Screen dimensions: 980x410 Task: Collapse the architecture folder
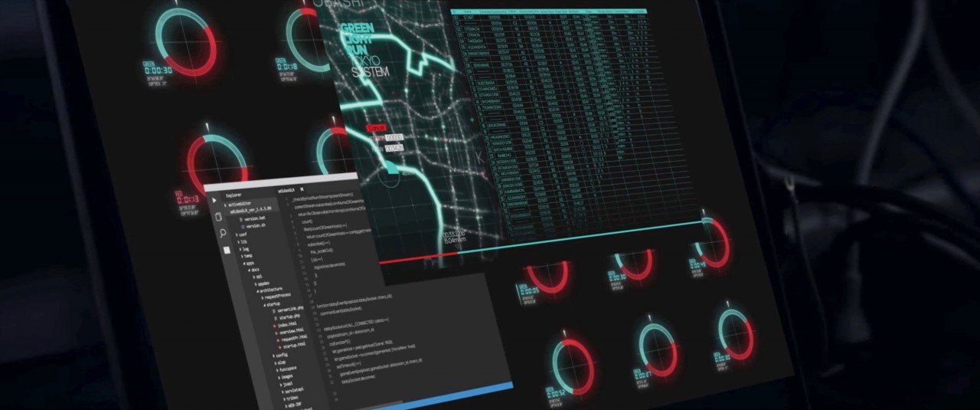268,289
